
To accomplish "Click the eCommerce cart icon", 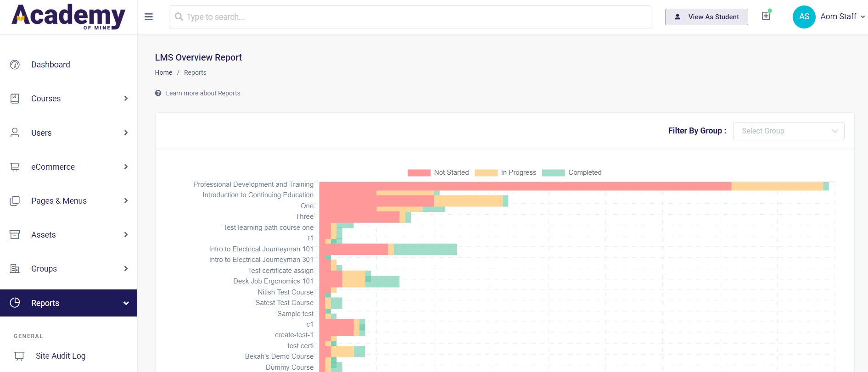I will tap(15, 167).
